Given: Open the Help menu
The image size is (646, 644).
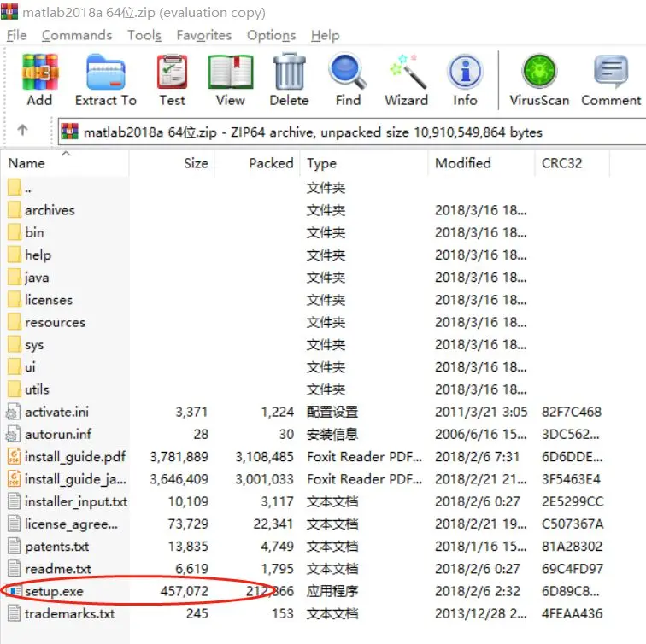Looking at the screenshot, I should 326,35.
